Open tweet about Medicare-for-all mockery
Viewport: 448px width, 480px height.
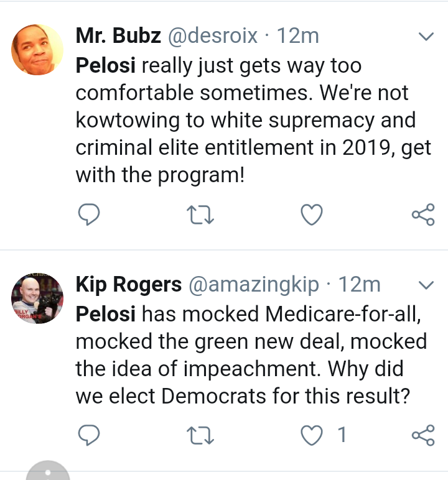click(x=249, y=355)
